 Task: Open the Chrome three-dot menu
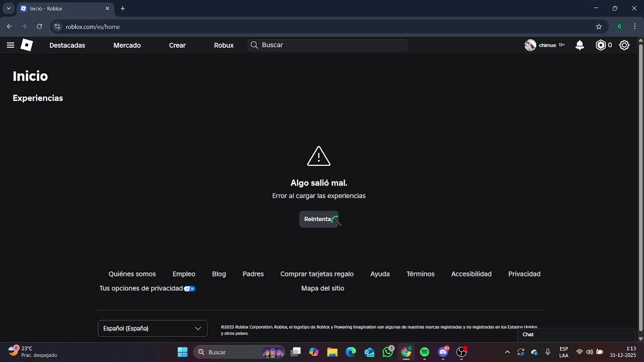[x=635, y=27]
